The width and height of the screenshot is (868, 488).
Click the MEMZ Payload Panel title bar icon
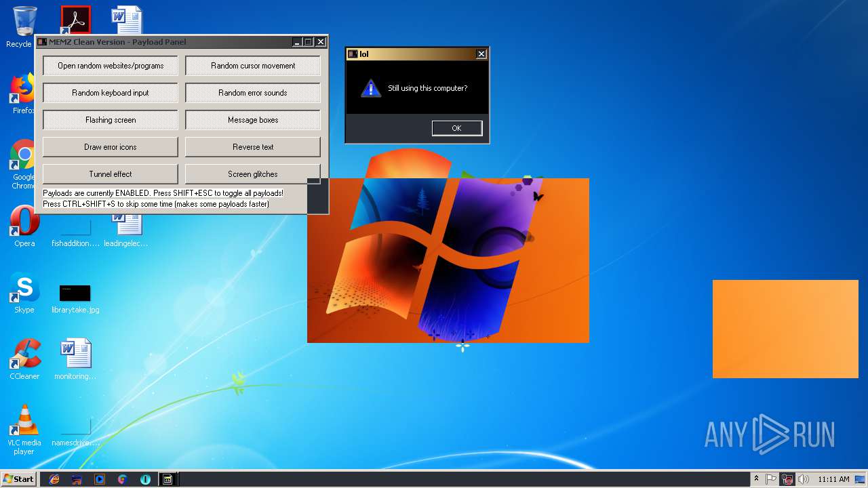[x=42, y=42]
